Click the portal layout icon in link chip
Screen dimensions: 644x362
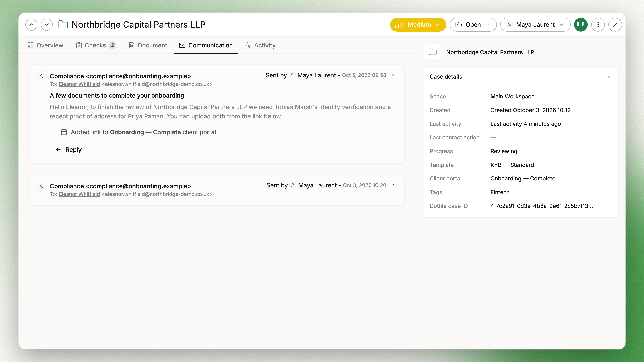[x=64, y=132]
